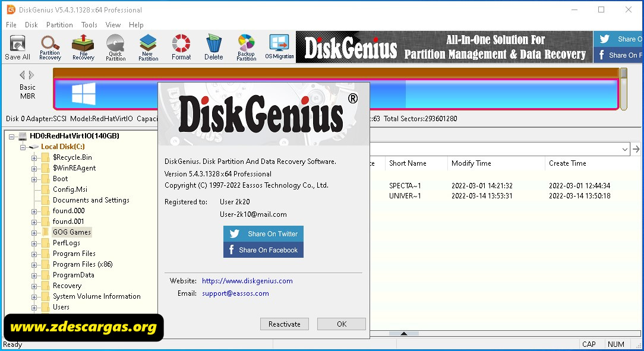The image size is (644, 351).
Task: Click the go arrow beside path box
Action: tap(636, 149)
